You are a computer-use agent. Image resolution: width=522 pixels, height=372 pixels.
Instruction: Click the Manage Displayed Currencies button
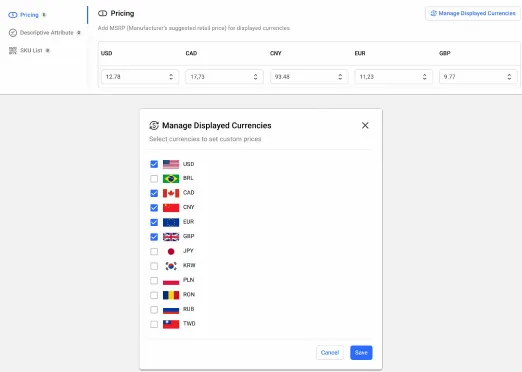click(473, 13)
